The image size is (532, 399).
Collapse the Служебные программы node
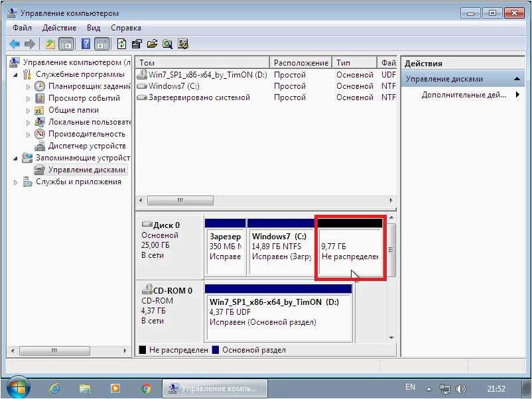[15, 75]
